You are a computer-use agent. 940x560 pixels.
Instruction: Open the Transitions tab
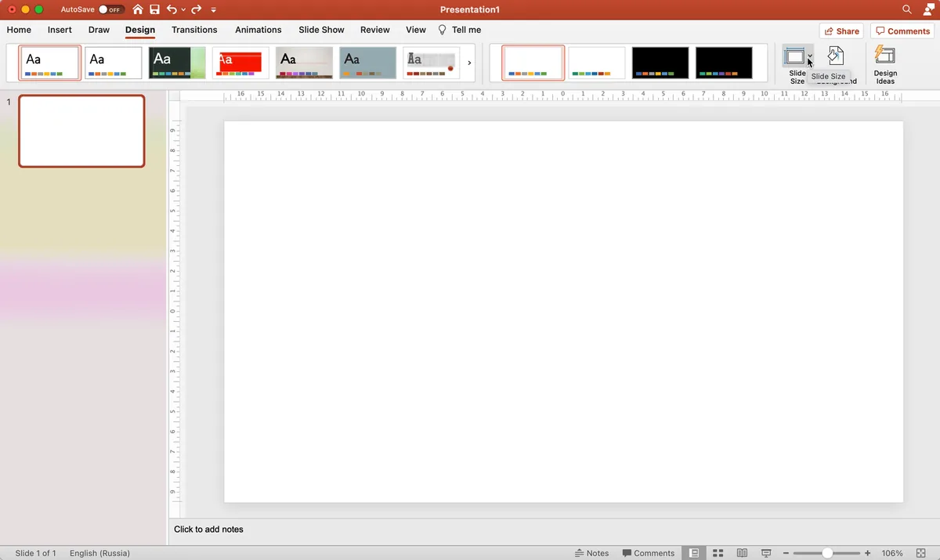(x=194, y=30)
